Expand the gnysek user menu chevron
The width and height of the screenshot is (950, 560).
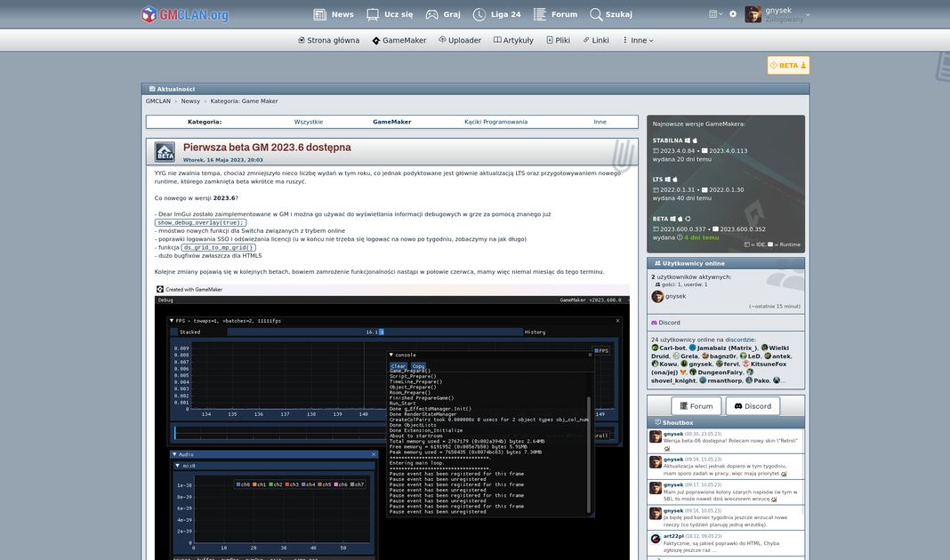point(808,14)
